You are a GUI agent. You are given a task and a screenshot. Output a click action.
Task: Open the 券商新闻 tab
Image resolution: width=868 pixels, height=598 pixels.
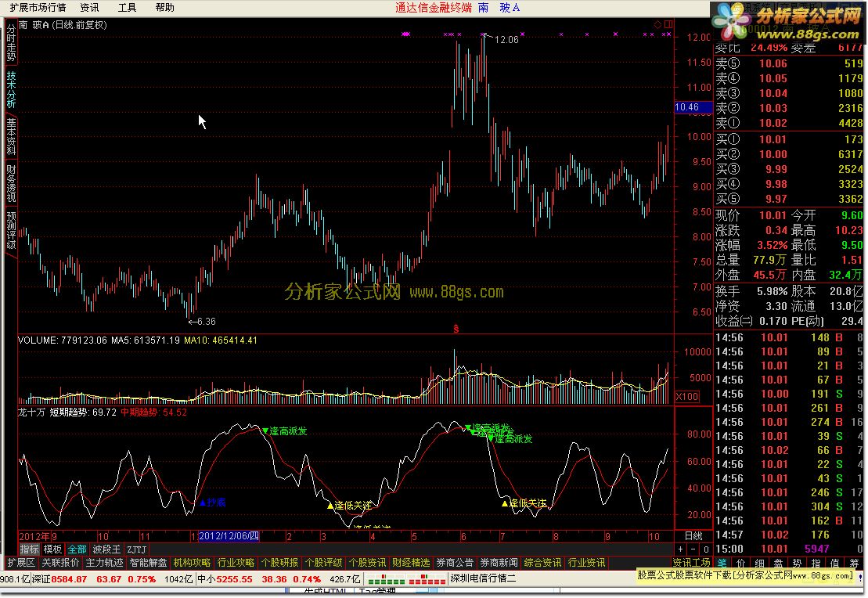tap(499, 563)
